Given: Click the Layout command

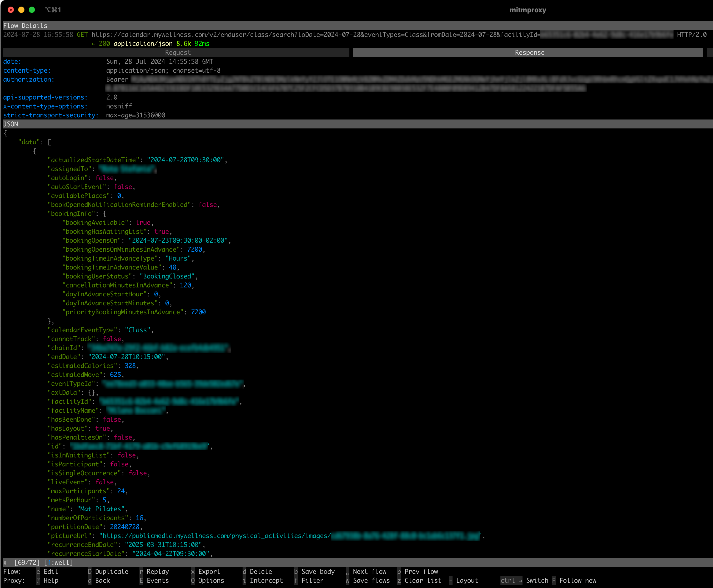Looking at the screenshot, I should pos(464,580).
